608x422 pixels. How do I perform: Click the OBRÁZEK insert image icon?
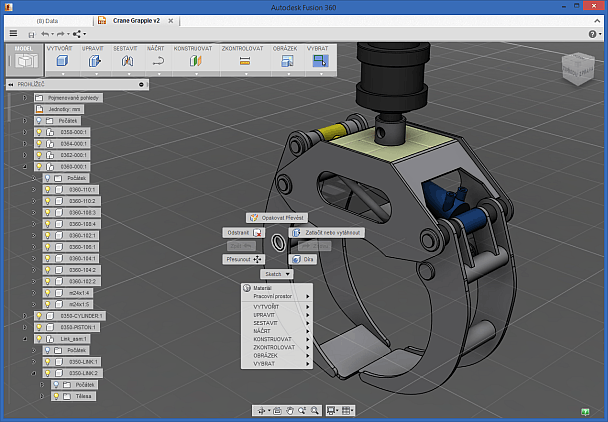[287, 61]
